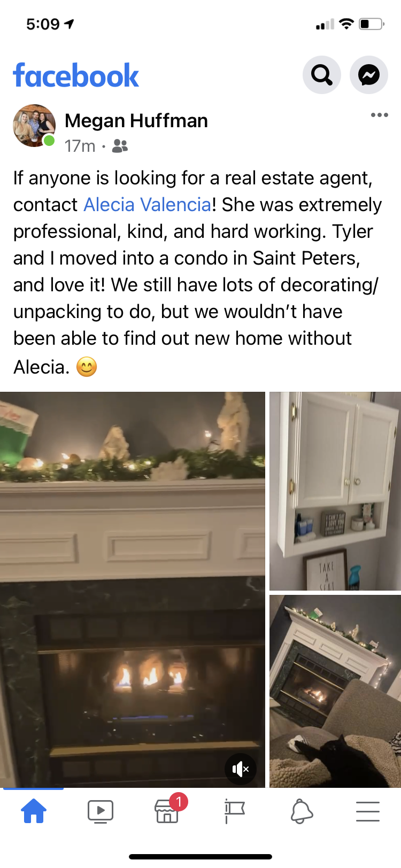The width and height of the screenshot is (401, 868).
Task: Open Facebook search magnifier icon
Action: [322, 75]
